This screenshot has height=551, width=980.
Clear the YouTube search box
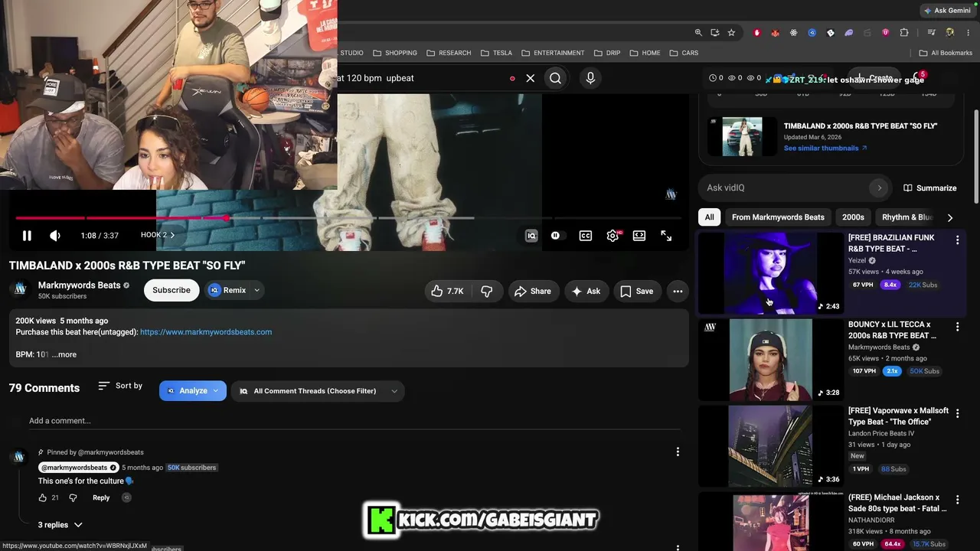tap(530, 78)
